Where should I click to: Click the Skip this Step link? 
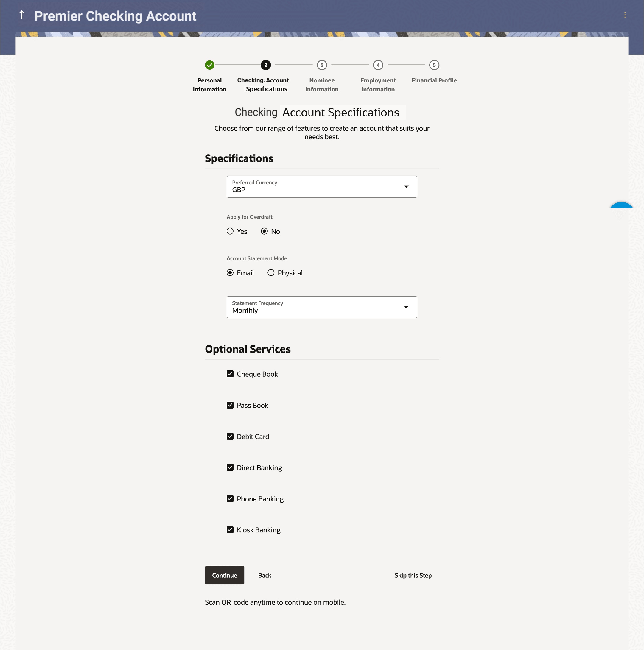tap(413, 575)
